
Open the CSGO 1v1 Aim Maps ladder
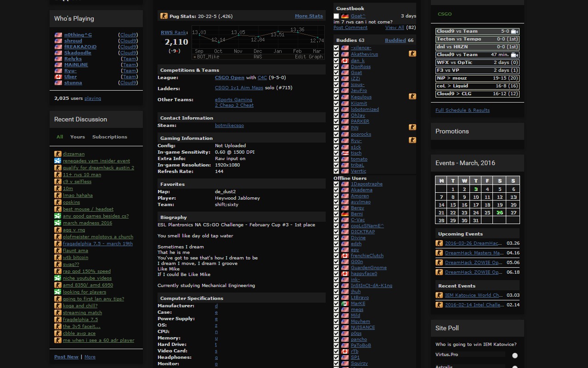point(239,88)
